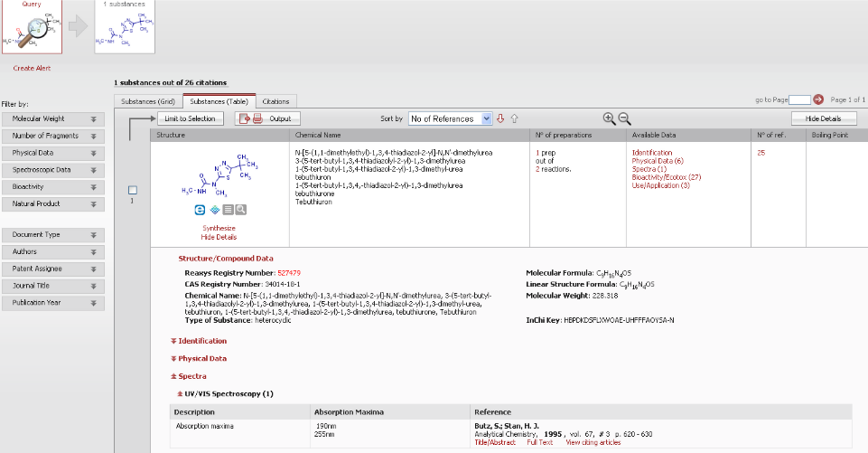Click the Limit to Selection button

[x=190, y=118]
